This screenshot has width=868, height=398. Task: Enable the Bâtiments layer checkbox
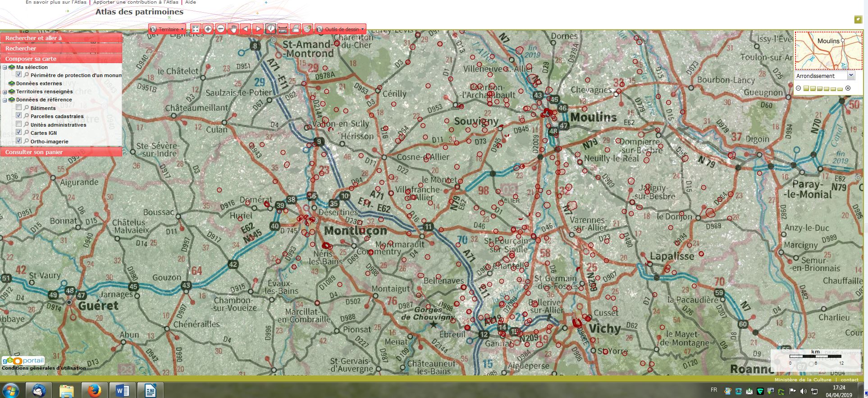[x=18, y=107]
